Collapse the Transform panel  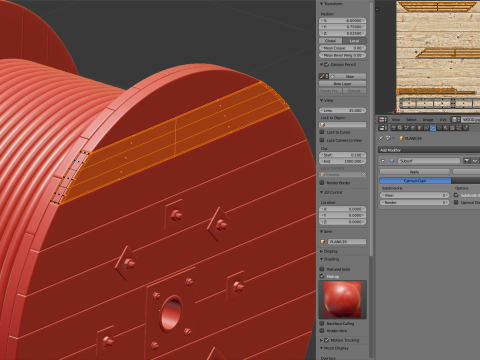pyautogui.click(x=322, y=4)
